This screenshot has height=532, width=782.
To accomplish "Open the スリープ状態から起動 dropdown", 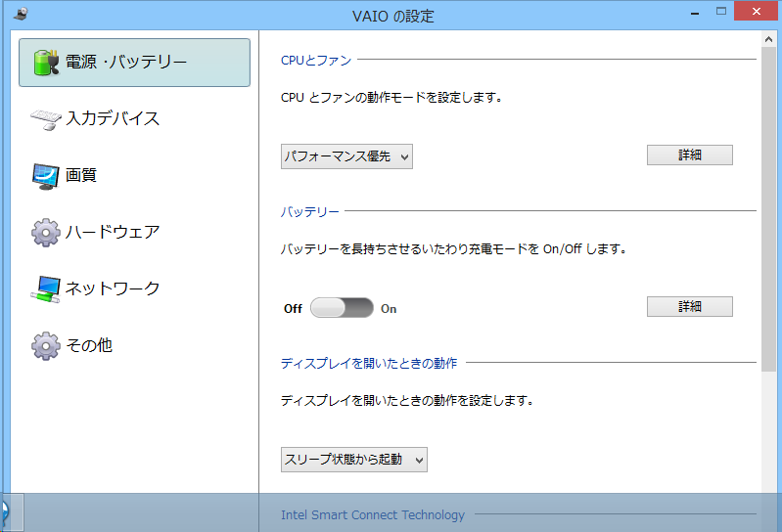I will (x=354, y=460).
